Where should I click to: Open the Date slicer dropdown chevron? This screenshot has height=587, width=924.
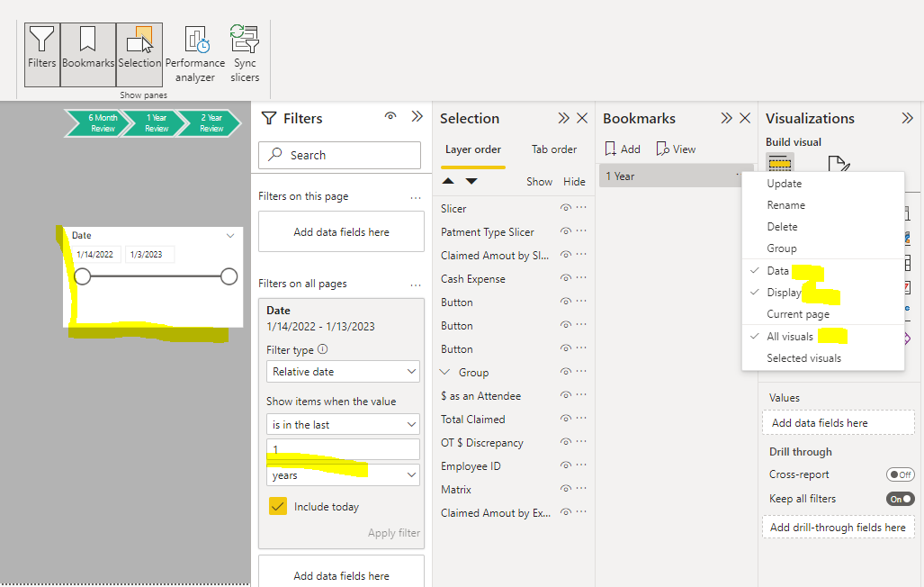point(230,235)
